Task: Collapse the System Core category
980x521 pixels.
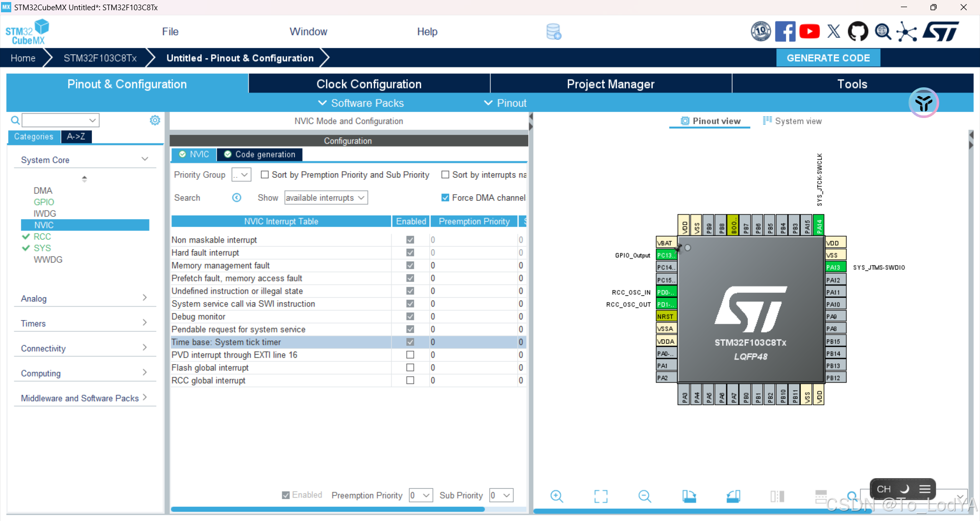Action: coord(84,160)
